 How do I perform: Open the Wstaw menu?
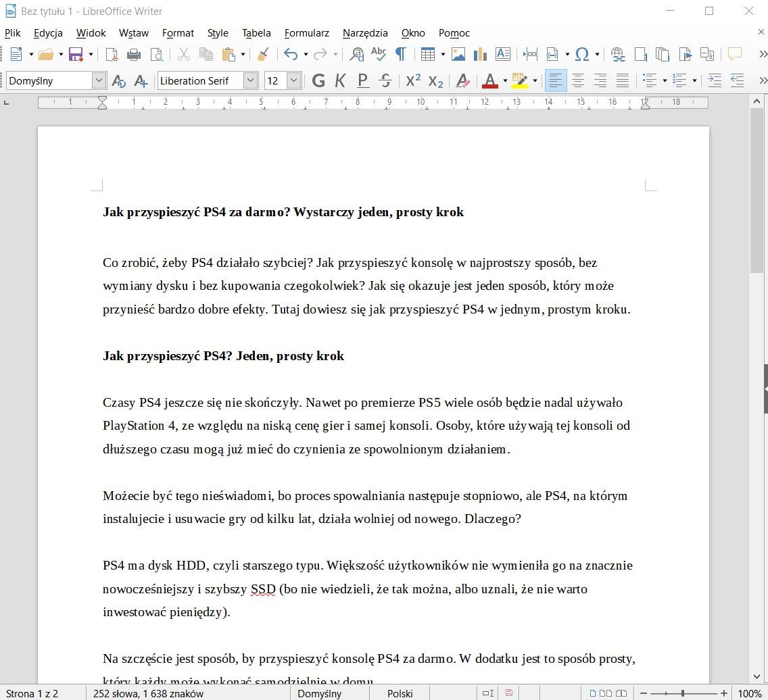tap(134, 33)
